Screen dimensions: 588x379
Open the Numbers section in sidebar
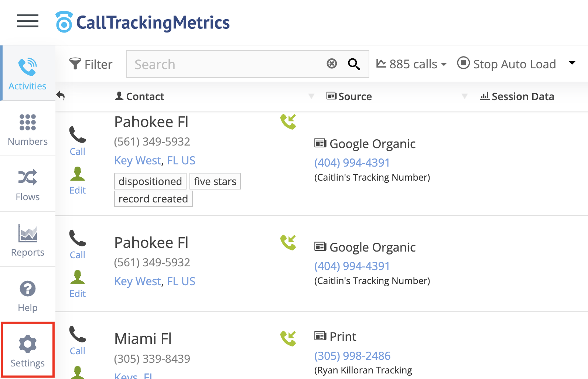[x=28, y=129]
